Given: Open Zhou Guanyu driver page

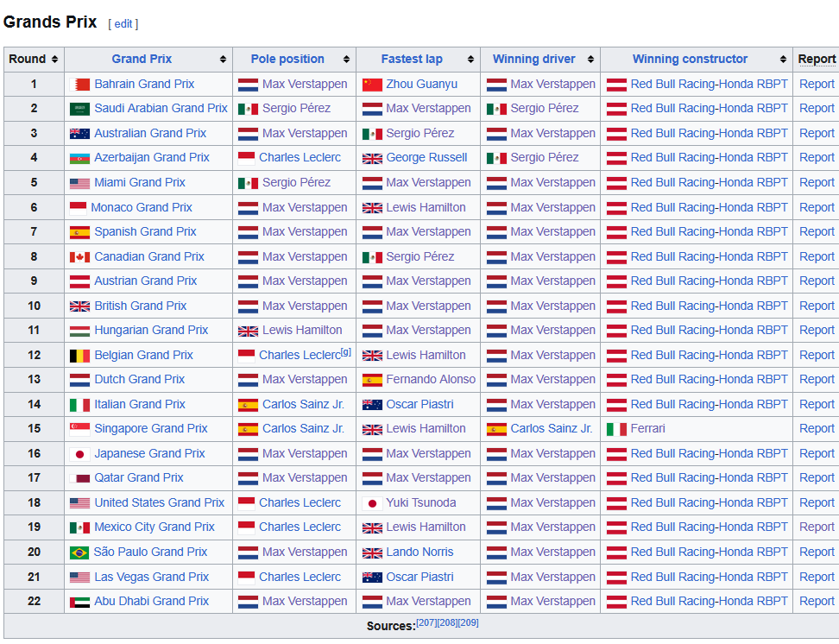Looking at the screenshot, I should pos(421,84).
